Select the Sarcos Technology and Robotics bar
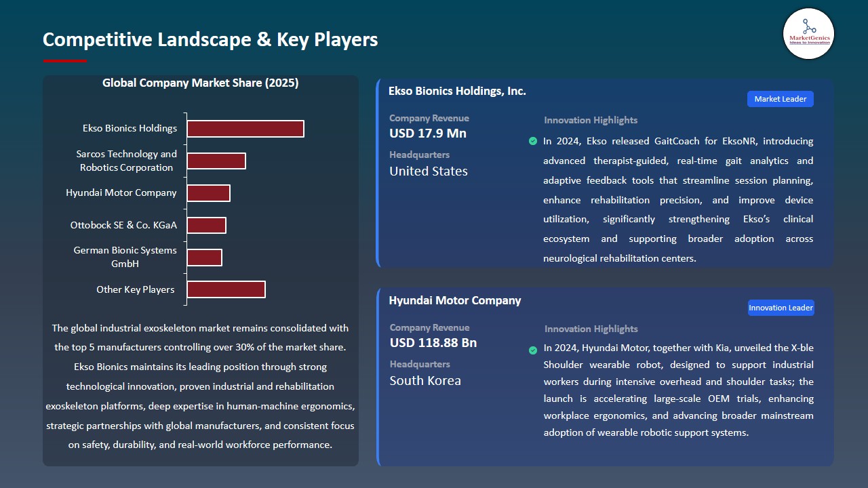The height and width of the screenshot is (488, 868). click(216, 161)
